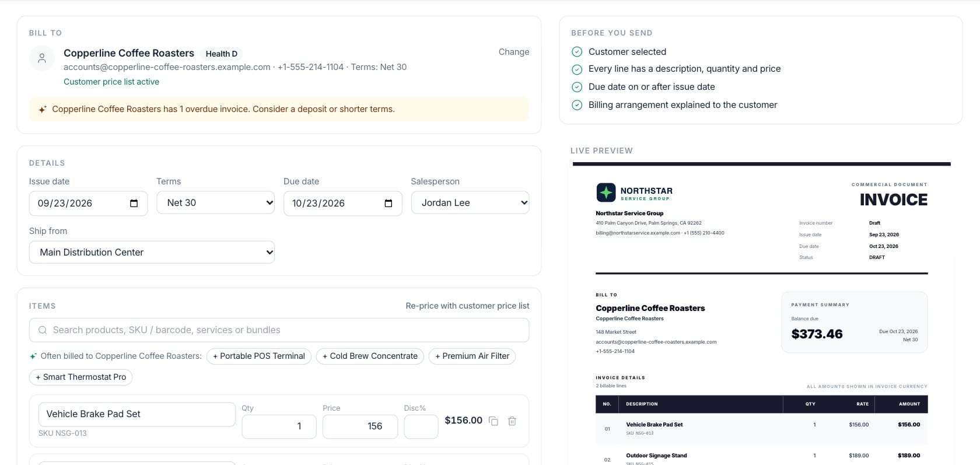Screen dimensions: 980x465
Task: Click the customer email address under Copperline Coffee Roasters
Action: pos(167,67)
